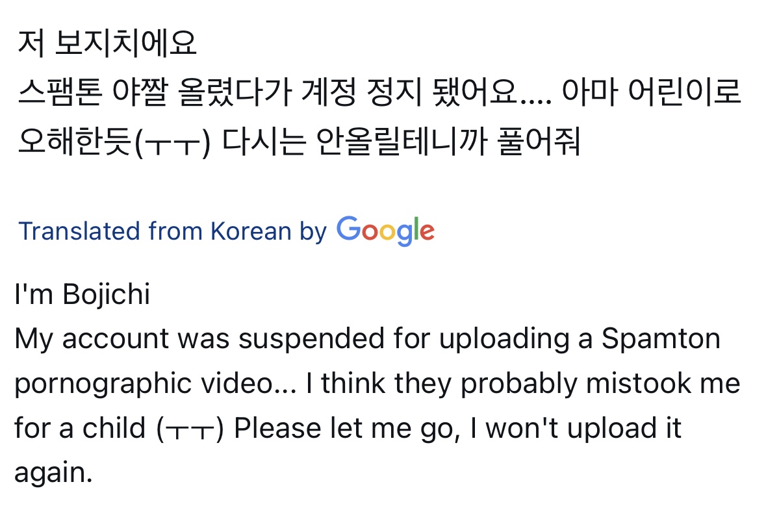Viewport: 766px width, 532px height.
Task: Click the Korean word '아마' in second line
Action: 590,92
